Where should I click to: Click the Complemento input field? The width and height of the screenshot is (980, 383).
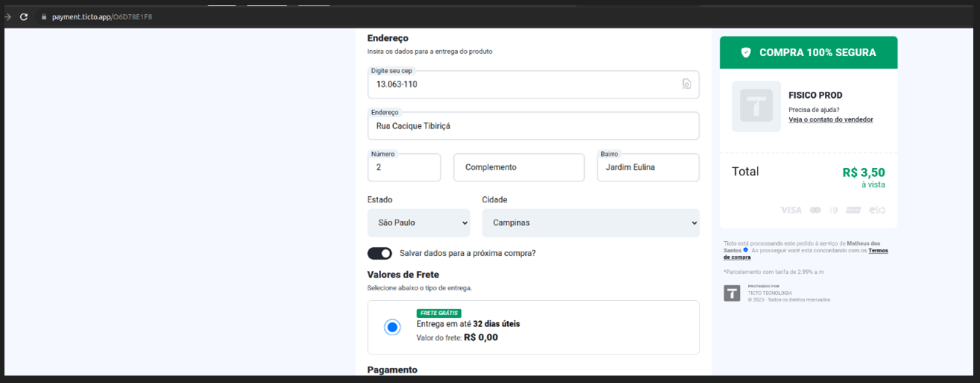click(518, 168)
